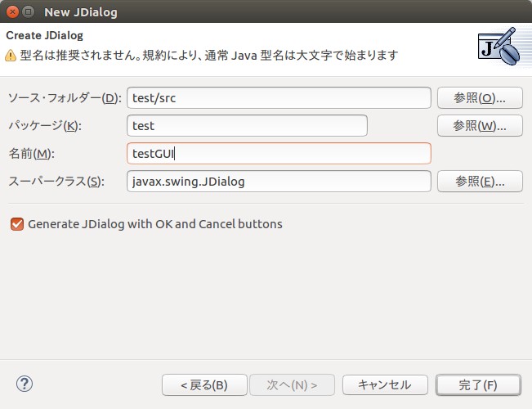The image size is (532, 409).
Task: Click the gray maximize window button
Action: [29, 12]
